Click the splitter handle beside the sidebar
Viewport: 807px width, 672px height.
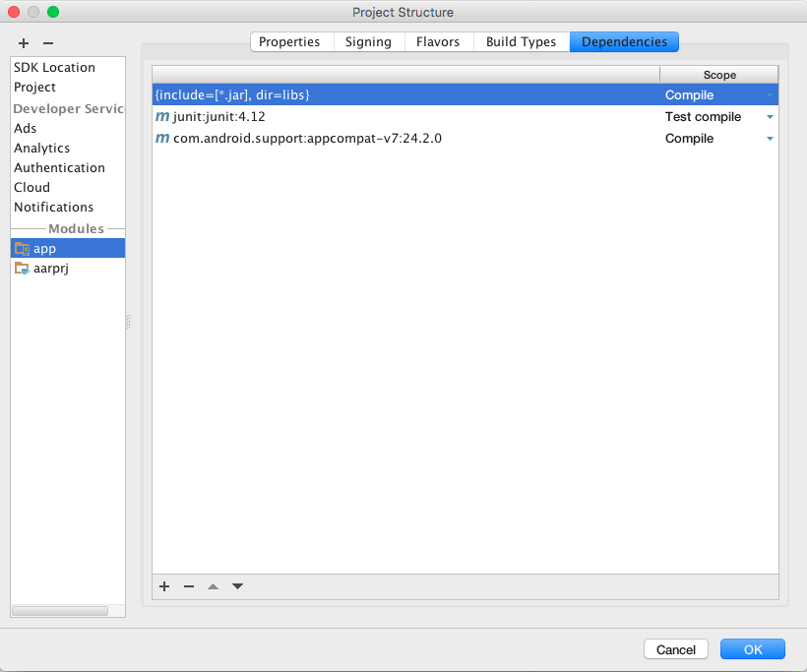coord(128,322)
